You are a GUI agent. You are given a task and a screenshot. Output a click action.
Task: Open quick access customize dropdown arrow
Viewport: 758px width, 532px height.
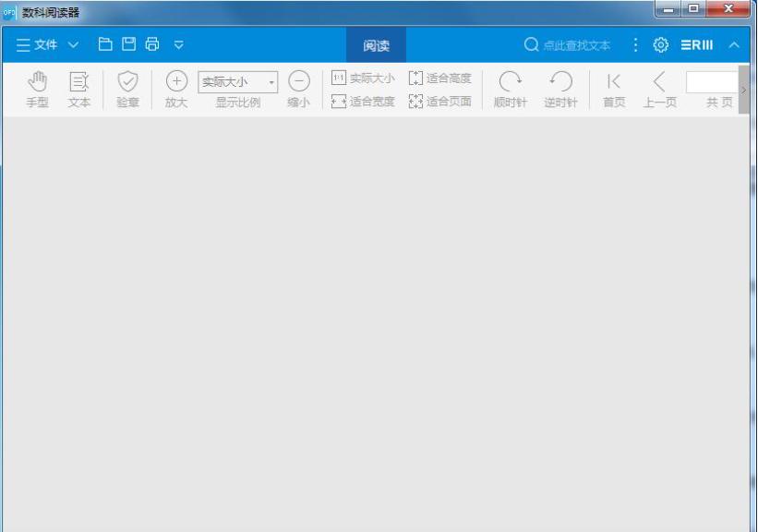tap(178, 45)
